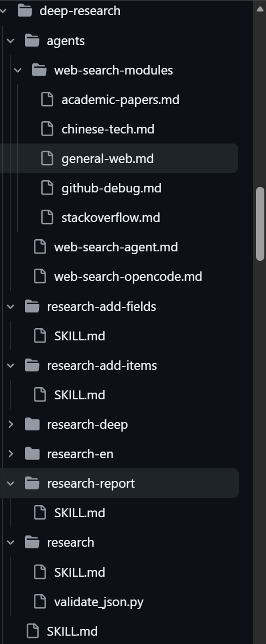The image size is (266, 644).
Task: Click the file icon of web-search-opencode.md
Action: [x=40, y=276]
